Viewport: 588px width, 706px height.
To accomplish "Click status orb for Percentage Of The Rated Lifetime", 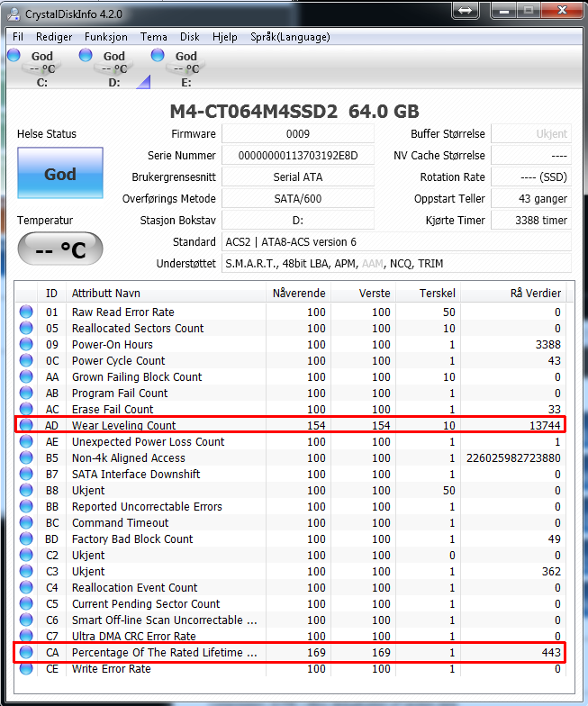I will pyautogui.click(x=26, y=652).
